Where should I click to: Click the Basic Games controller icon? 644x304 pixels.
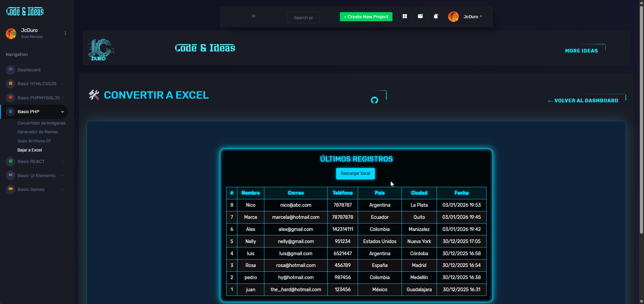10,189
